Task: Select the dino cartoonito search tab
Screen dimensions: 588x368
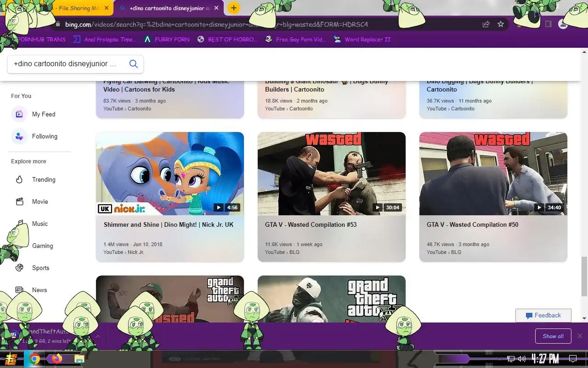Action: pos(169,8)
